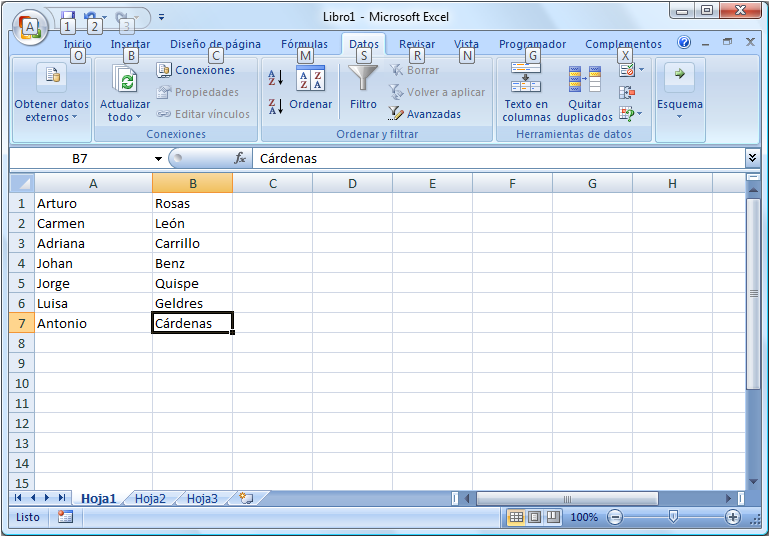Click macro record icon in status bar

[65, 517]
